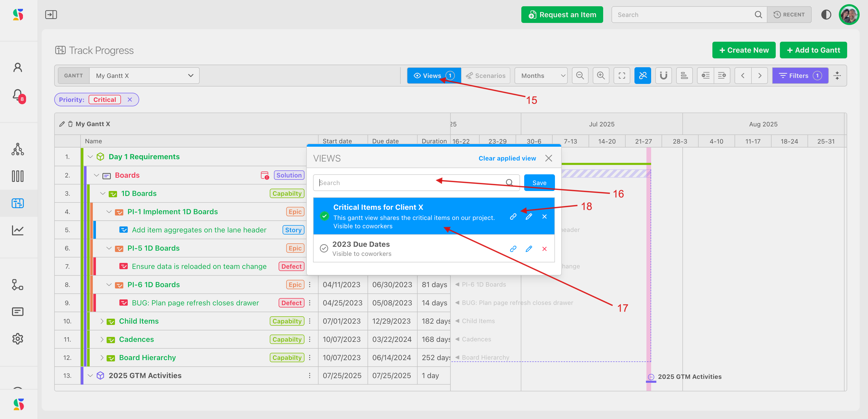Screen dimensions: 868x419
Task: Copy link for 2023 Due Dates view
Action: pos(513,249)
